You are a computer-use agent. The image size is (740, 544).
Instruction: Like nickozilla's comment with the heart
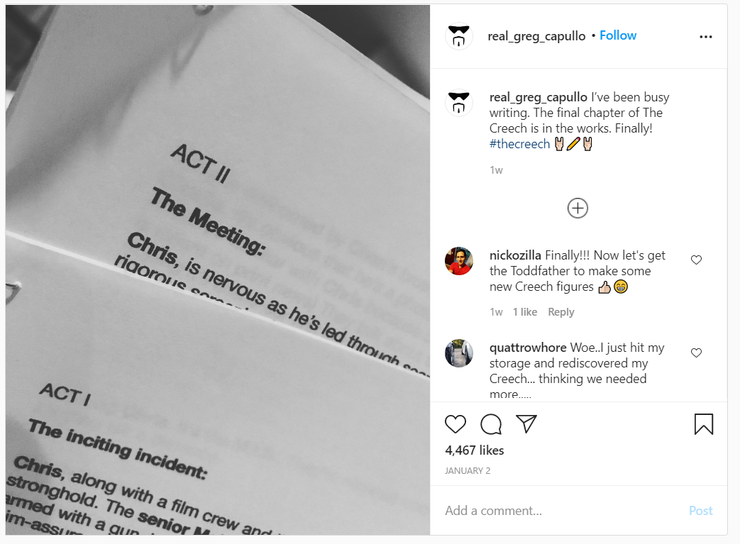[696, 259]
